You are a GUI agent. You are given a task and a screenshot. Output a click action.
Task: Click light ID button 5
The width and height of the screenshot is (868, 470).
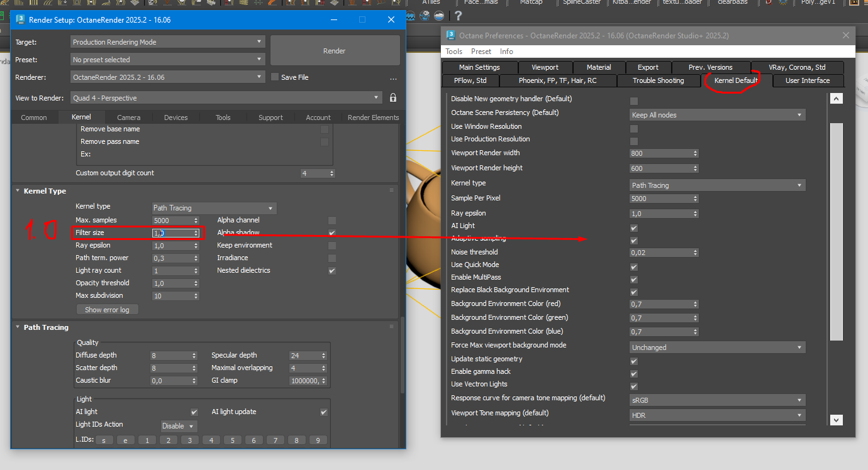(x=232, y=440)
